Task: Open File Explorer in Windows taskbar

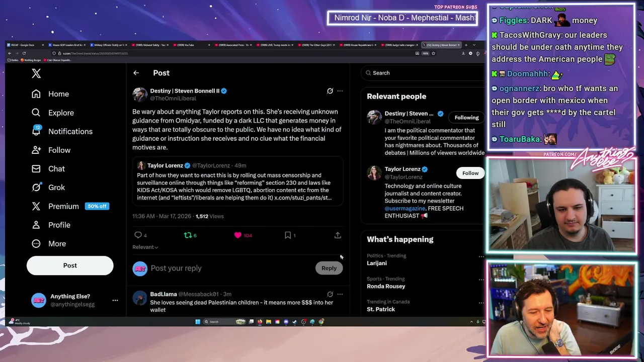Action: click(x=269, y=322)
